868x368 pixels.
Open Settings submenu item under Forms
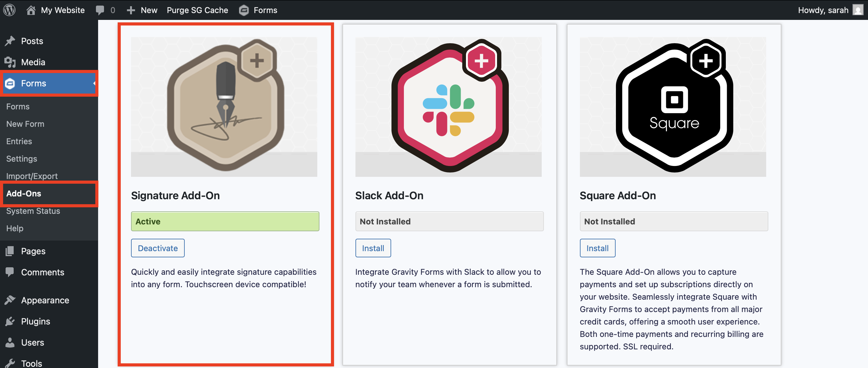21,159
